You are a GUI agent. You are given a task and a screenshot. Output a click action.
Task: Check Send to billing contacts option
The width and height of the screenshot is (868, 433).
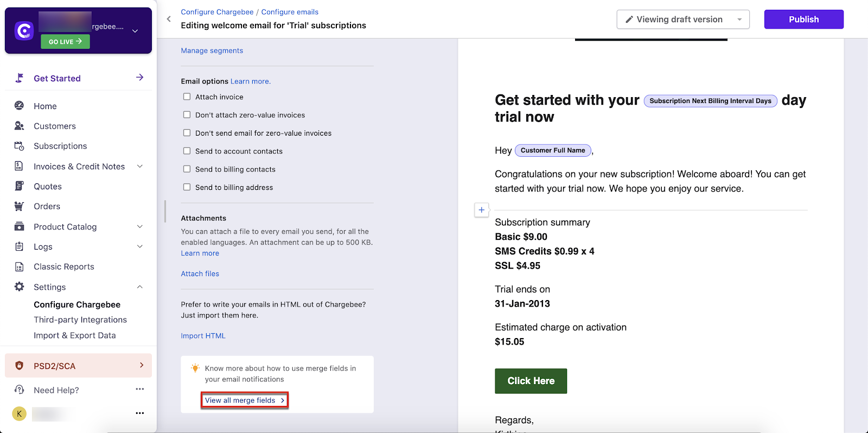(x=187, y=169)
